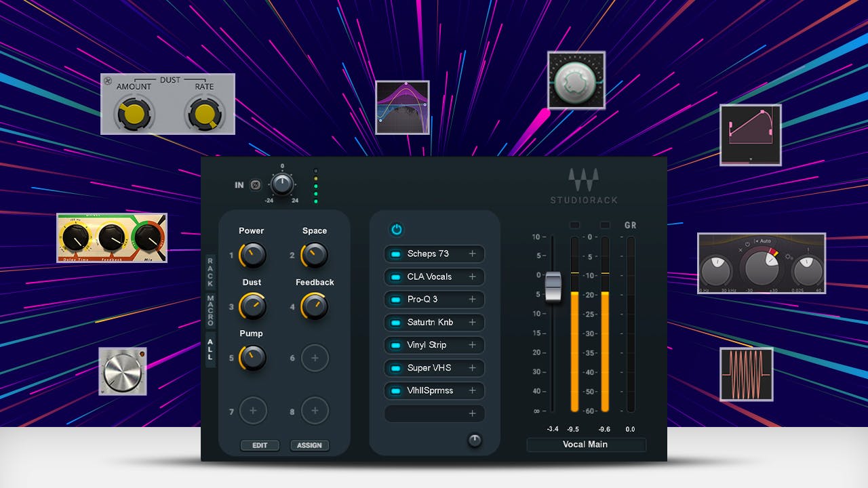Turn the delay Feedback knob
Image resolution: width=868 pixels, height=488 pixels.
click(111, 237)
